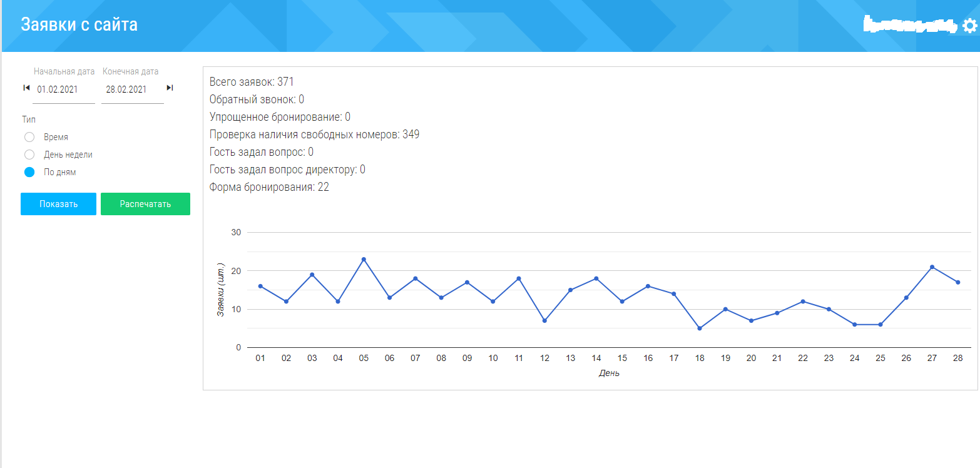
Task: Click the Заявки (шт.) axis title
Action: point(220,290)
